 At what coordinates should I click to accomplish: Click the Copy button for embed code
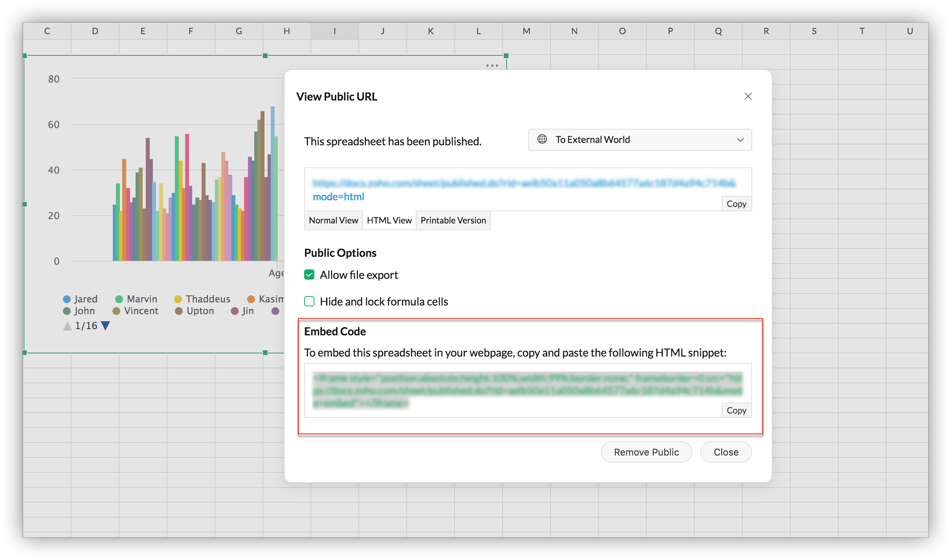(736, 409)
